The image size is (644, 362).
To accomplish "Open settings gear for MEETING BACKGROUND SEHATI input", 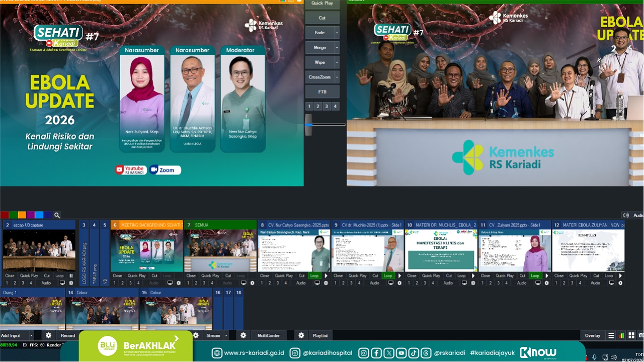I will [x=179, y=283].
